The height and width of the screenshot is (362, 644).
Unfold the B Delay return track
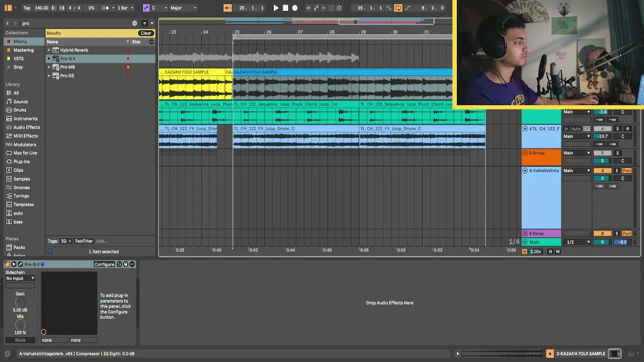pyautogui.click(x=525, y=234)
